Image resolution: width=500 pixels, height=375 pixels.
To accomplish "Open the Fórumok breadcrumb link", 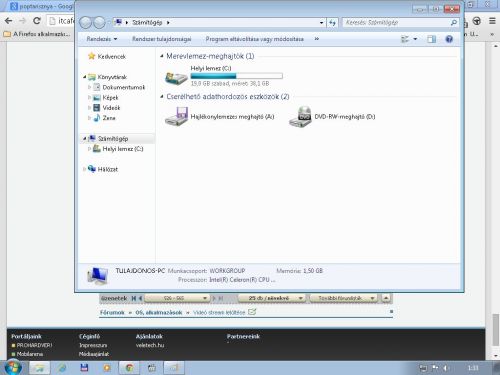I will coord(112,312).
